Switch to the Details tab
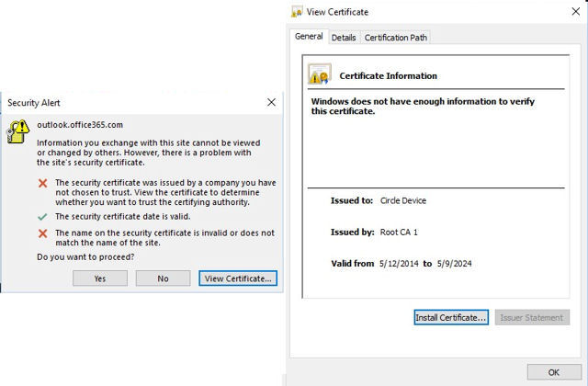The image size is (588, 386). tap(344, 38)
